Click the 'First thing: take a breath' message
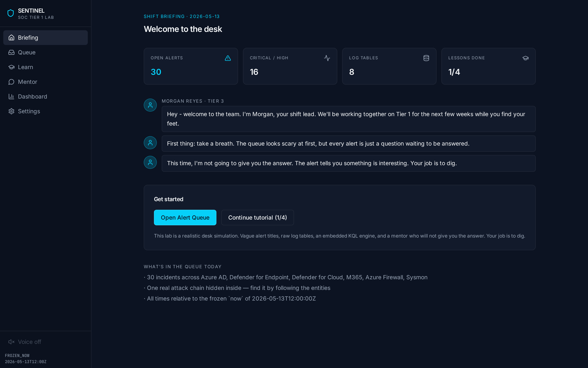 [x=349, y=144]
